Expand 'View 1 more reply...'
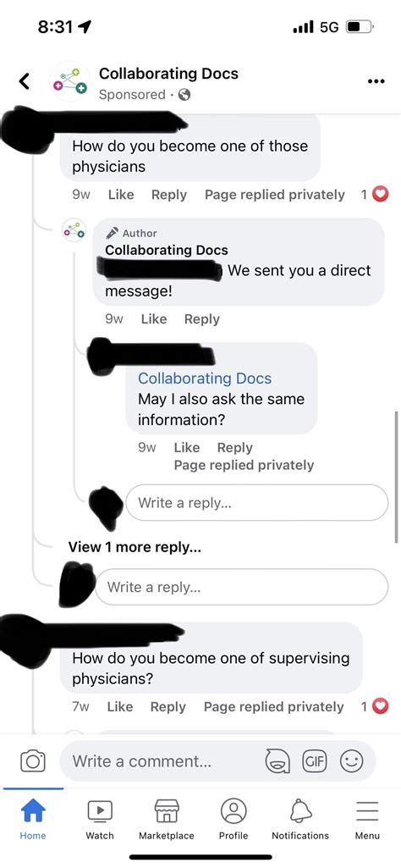This screenshot has height=868, width=401. pos(135,547)
